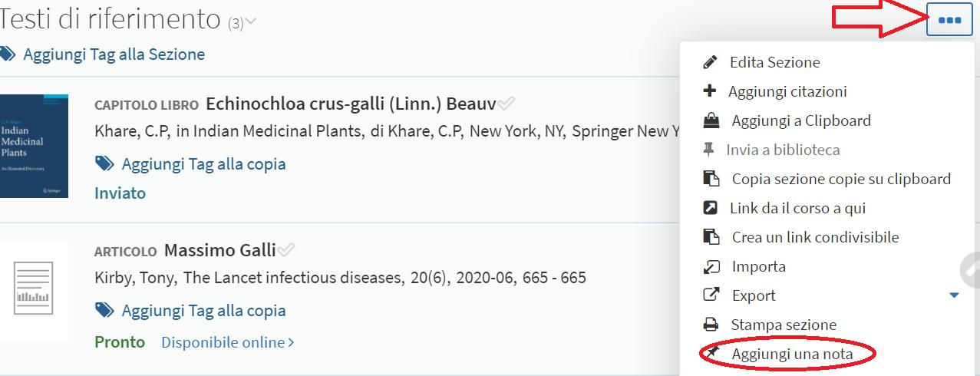Collapse the Testi di riferimento section chevron

pyautogui.click(x=250, y=22)
